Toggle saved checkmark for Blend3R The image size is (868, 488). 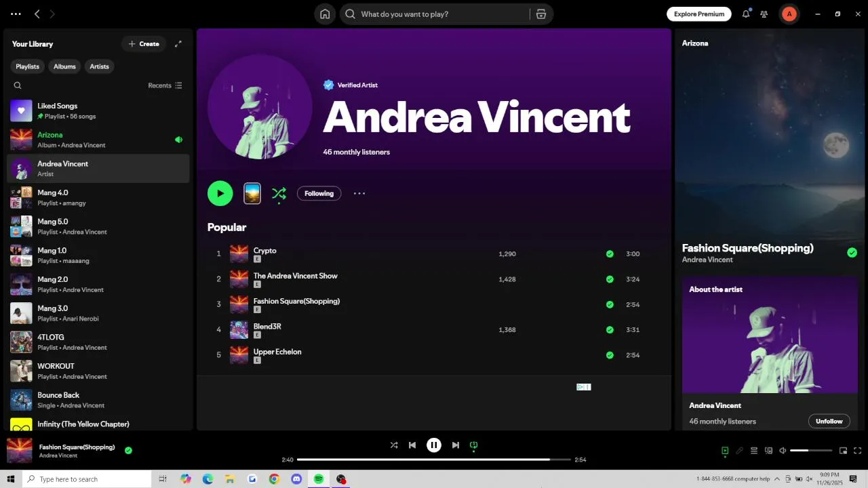610,330
